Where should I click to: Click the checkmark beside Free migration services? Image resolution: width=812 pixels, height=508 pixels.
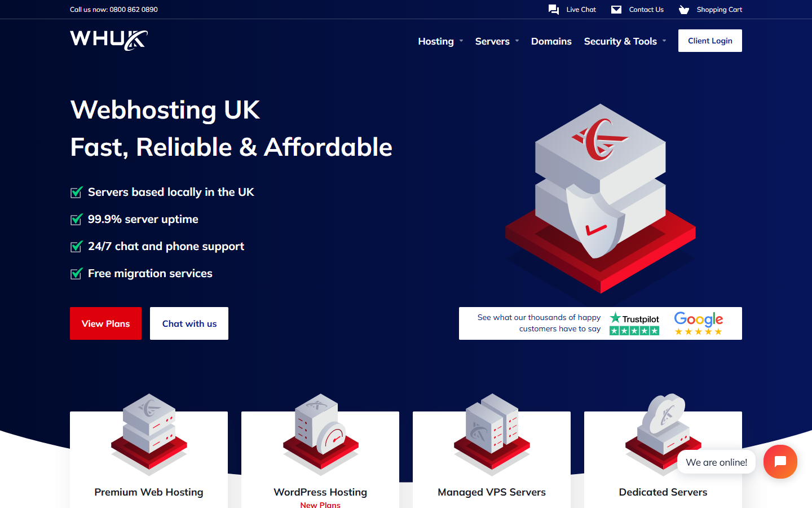77,274
